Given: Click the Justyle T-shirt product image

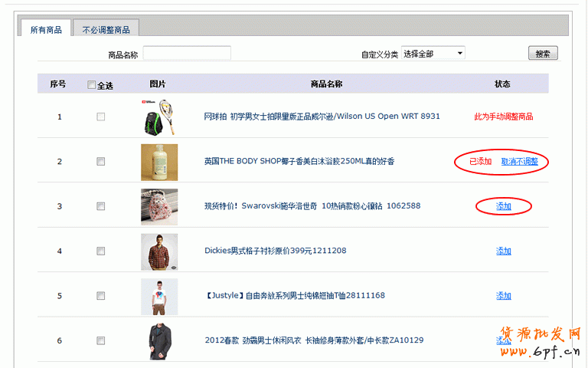Looking at the screenshot, I should (158, 296).
